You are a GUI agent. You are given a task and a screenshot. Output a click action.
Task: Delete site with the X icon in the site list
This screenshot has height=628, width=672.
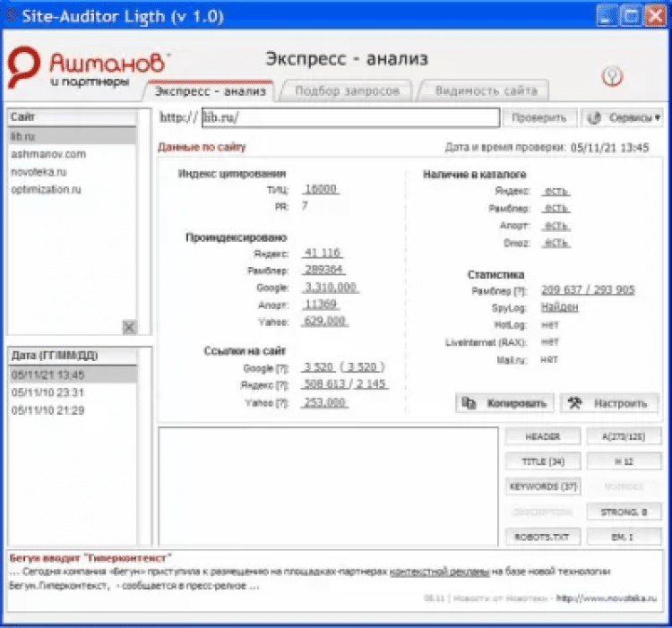coord(129,327)
